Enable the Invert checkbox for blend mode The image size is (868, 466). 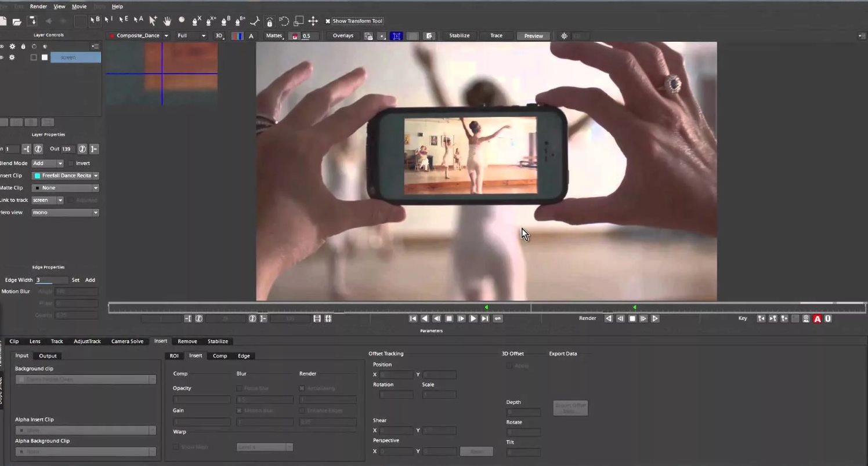pyautogui.click(x=71, y=163)
